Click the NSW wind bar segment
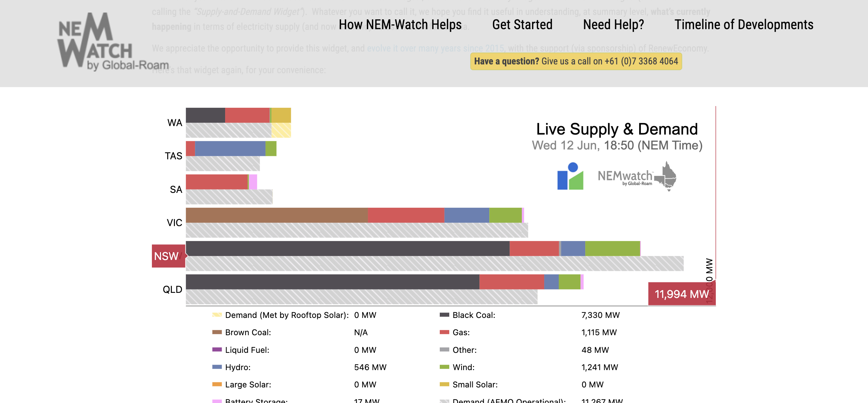Image resolution: width=868 pixels, height=403 pixels. coord(612,248)
